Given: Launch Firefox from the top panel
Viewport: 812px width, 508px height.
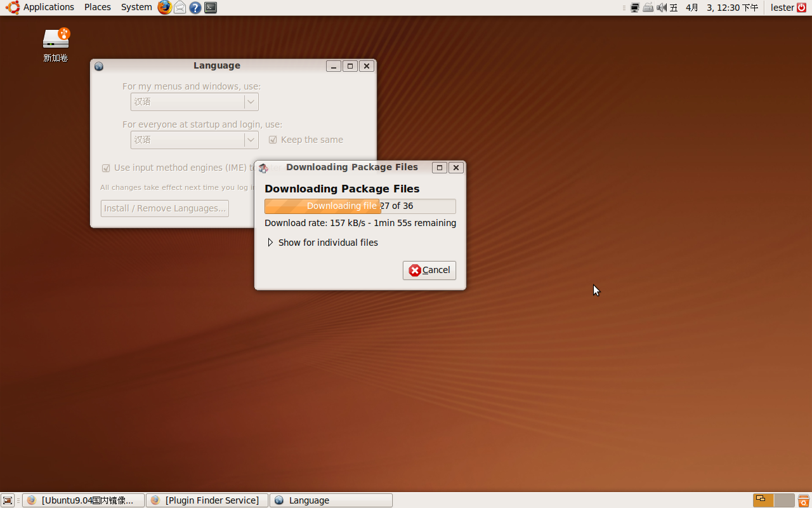Looking at the screenshot, I should [164, 7].
